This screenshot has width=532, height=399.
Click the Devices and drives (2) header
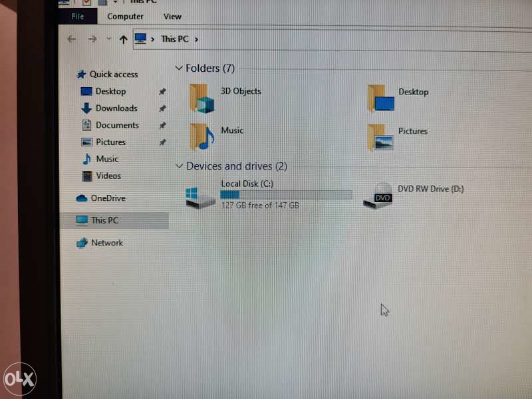tap(237, 166)
